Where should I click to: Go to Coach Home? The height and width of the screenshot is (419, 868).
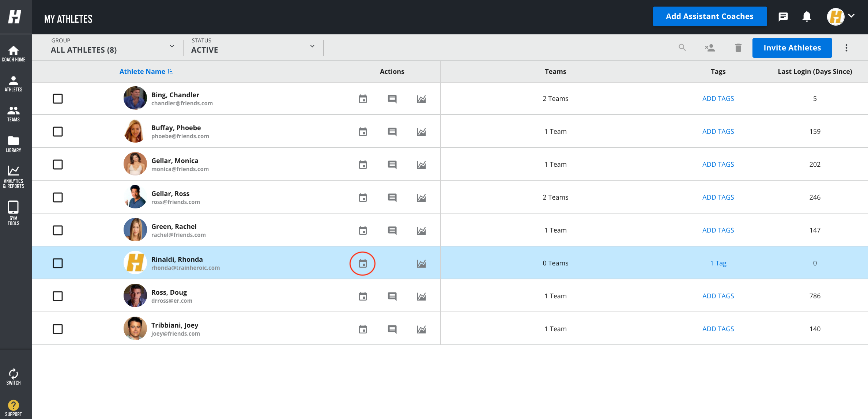tap(14, 54)
